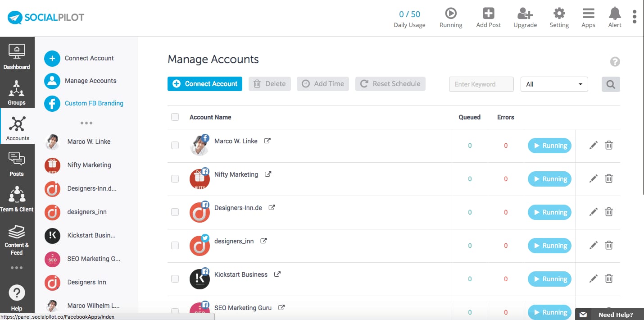Open external link for Marco W. Linke
The image size is (644, 320).
[267, 141]
